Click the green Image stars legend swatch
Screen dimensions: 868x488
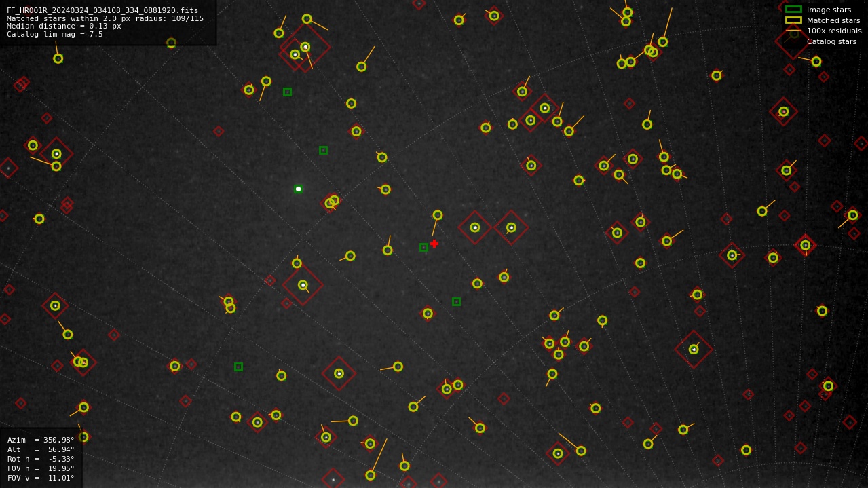coord(793,10)
